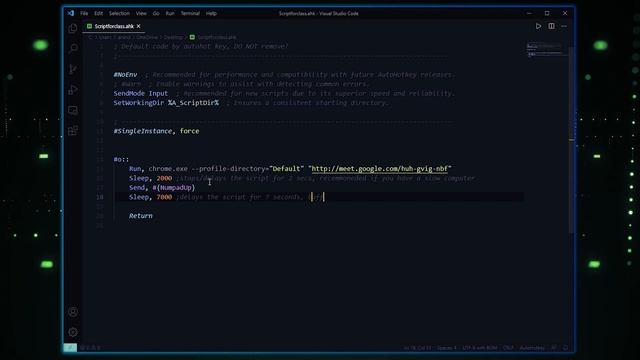Open the Go menu
Screen dimensions: 640x360
[156, 13]
